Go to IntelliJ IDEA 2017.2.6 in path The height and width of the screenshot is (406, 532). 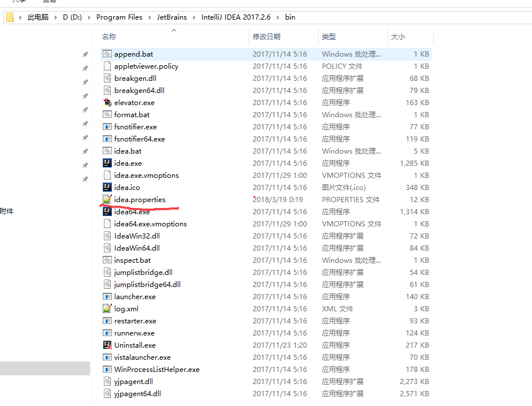236,17
